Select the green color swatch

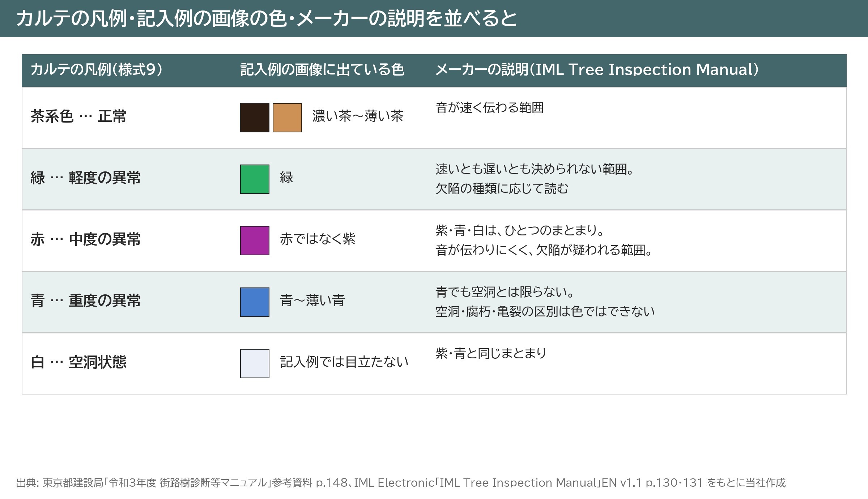(255, 179)
